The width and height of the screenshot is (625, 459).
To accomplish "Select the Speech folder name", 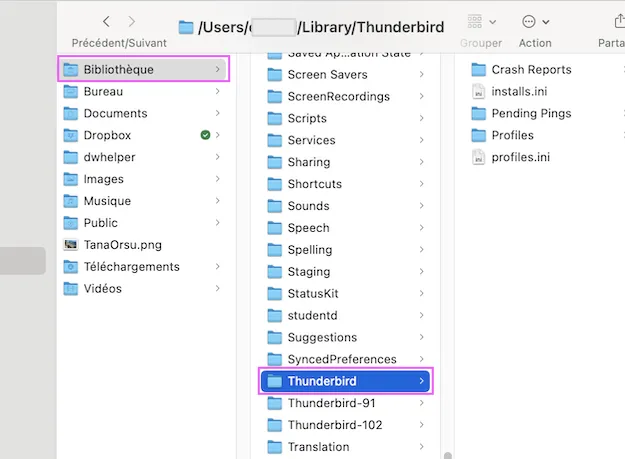I will click(309, 228).
